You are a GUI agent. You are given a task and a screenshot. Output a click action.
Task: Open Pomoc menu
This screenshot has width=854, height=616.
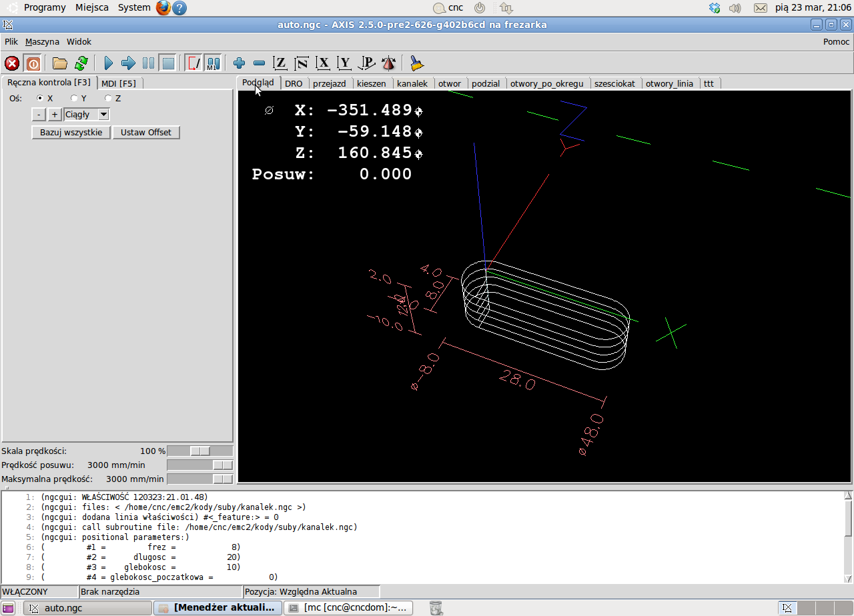(x=836, y=41)
